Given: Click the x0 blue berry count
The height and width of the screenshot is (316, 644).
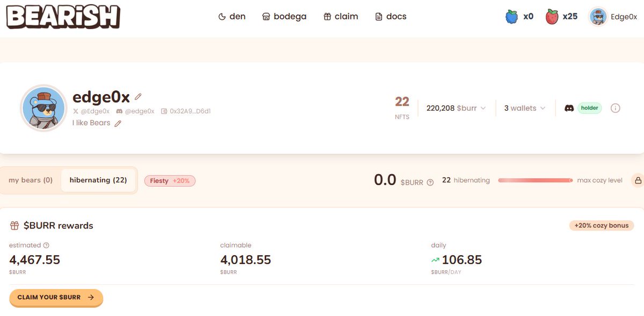Looking at the screenshot, I should tap(528, 17).
